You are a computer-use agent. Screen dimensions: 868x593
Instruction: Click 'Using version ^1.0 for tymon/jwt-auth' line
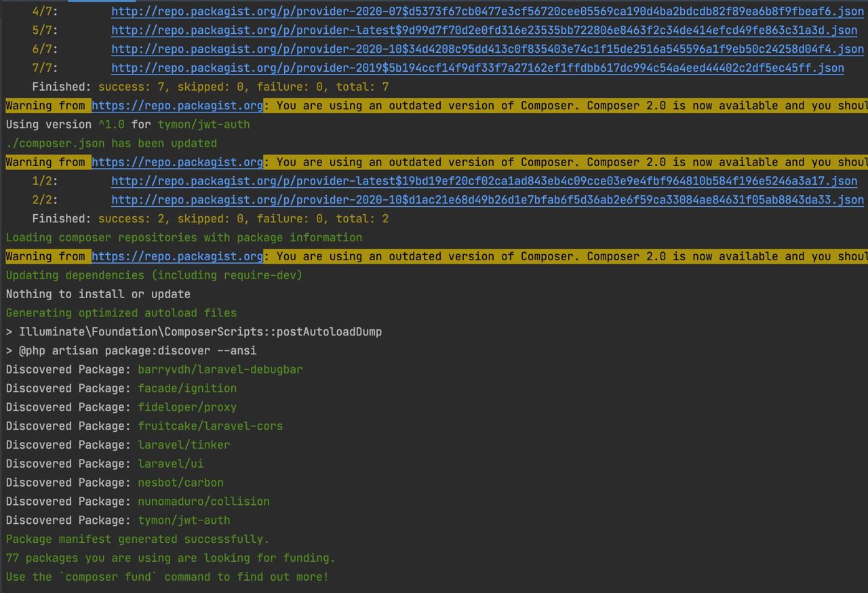coord(127,125)
